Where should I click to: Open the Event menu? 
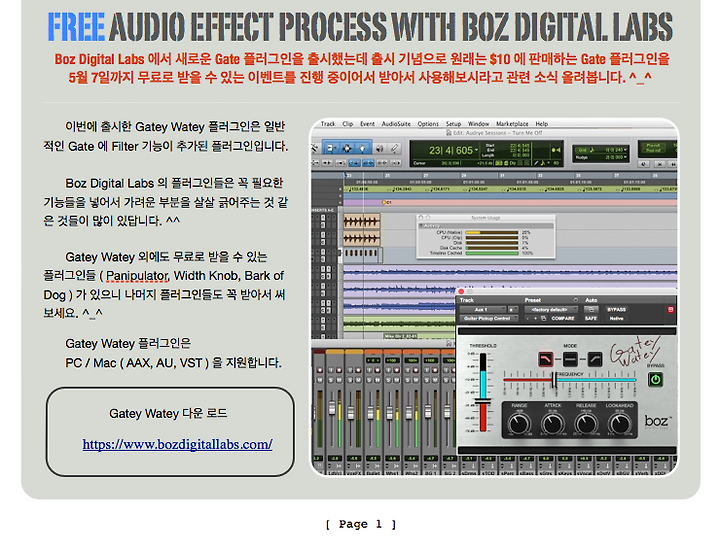coord(367,124)
